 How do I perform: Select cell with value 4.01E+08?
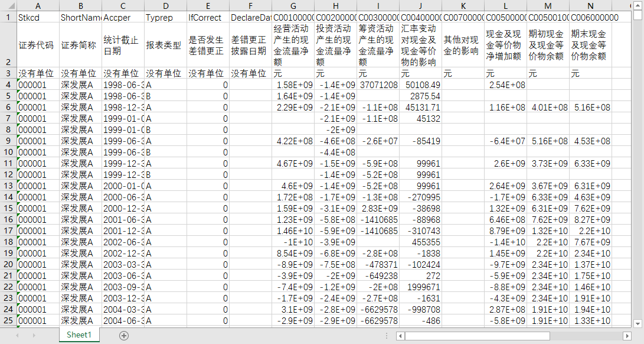(x=548, y=108)
